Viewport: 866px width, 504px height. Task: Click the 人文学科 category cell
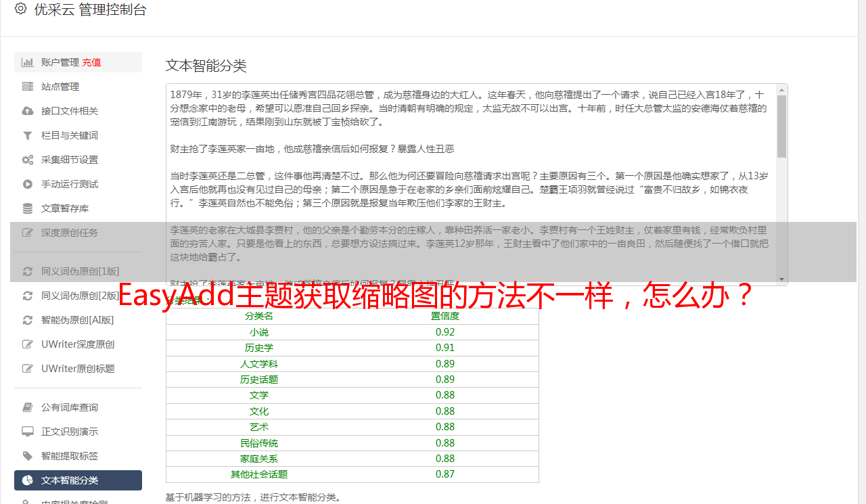tap(259, 364)
